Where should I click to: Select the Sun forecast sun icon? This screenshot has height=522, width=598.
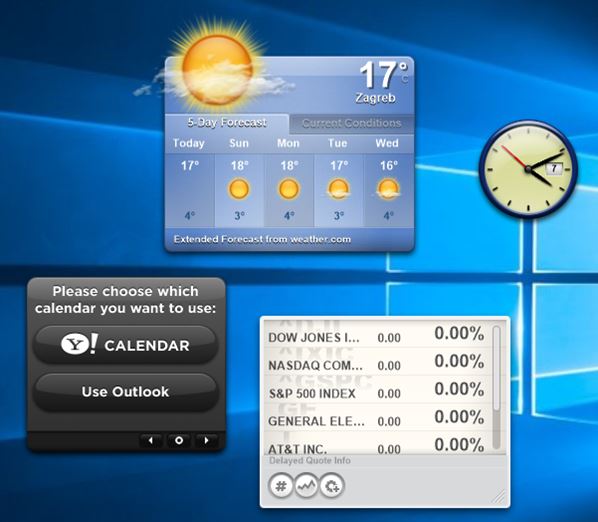239,189
